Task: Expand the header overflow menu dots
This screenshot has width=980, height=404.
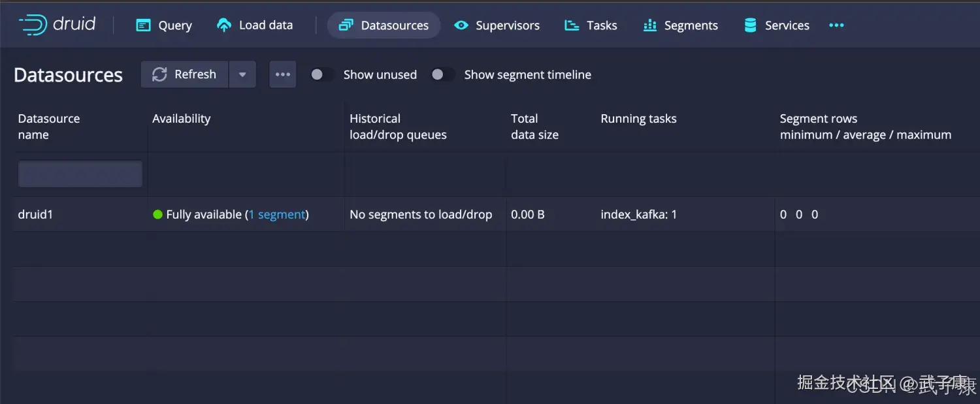Action: (x=836, y=25)
